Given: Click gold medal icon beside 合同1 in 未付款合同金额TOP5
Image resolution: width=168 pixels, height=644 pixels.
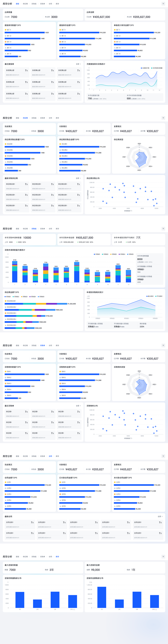Looking at the screenshot, I should (115, 482).
